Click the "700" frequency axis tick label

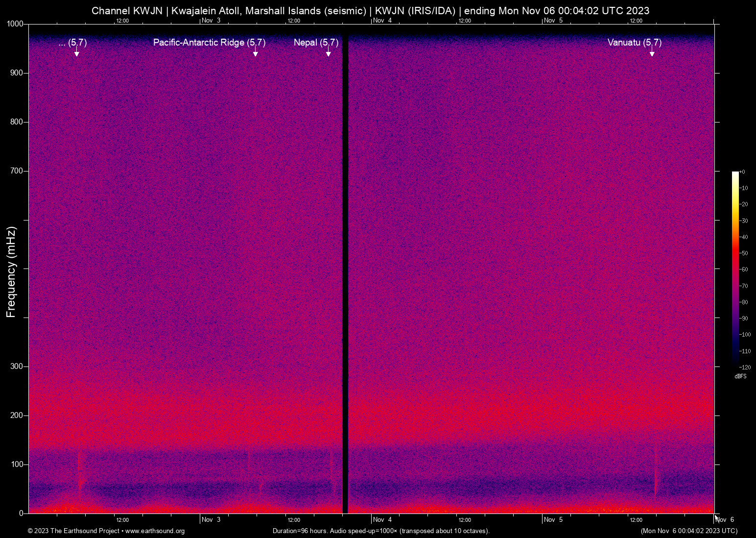(x=17, y=171)
